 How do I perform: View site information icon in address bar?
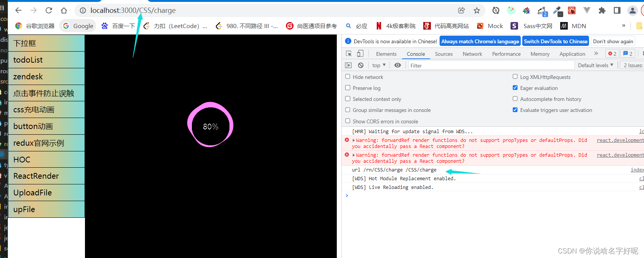pos(83,11)
